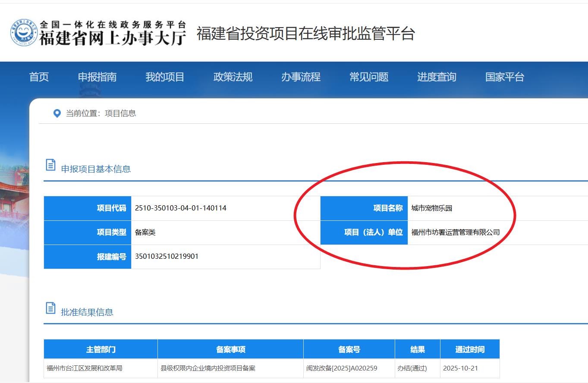Click the Fujian portal smiley logo icon

coord(24,33)
